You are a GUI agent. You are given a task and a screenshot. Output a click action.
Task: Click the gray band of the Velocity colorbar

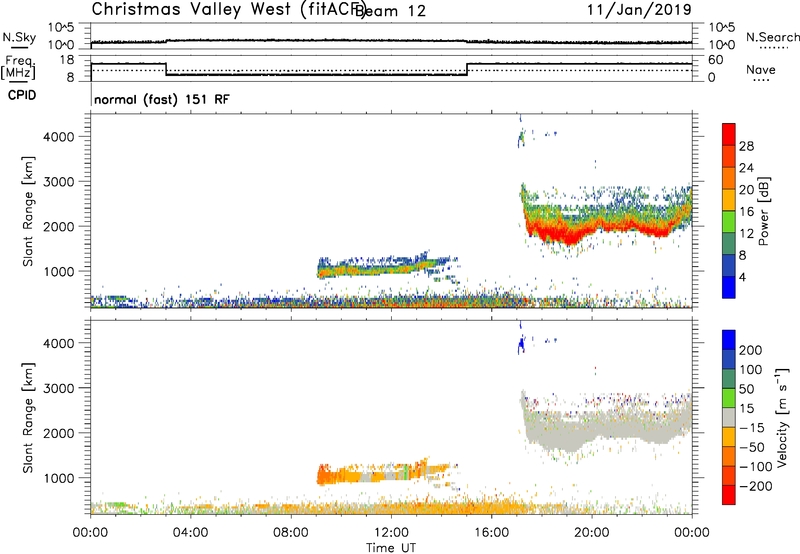[729, 417]
